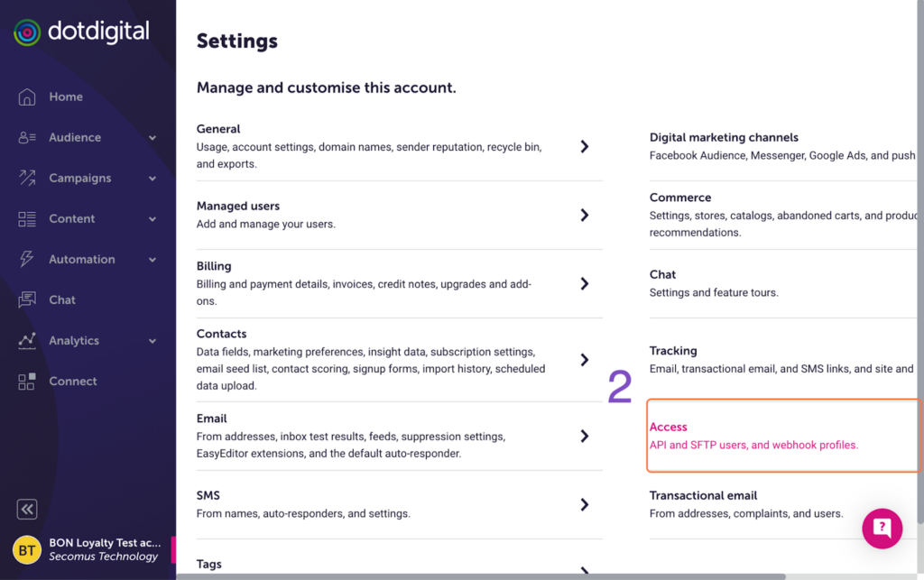Expand the Analytics menu chevron
Screen dimensions: 924x580
pos(152,341)
